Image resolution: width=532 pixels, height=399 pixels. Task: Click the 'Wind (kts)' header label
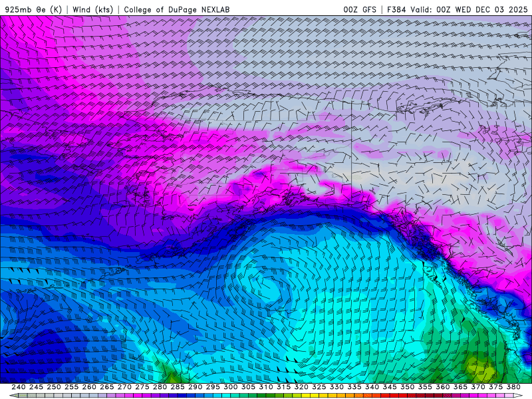click(92, 9)
